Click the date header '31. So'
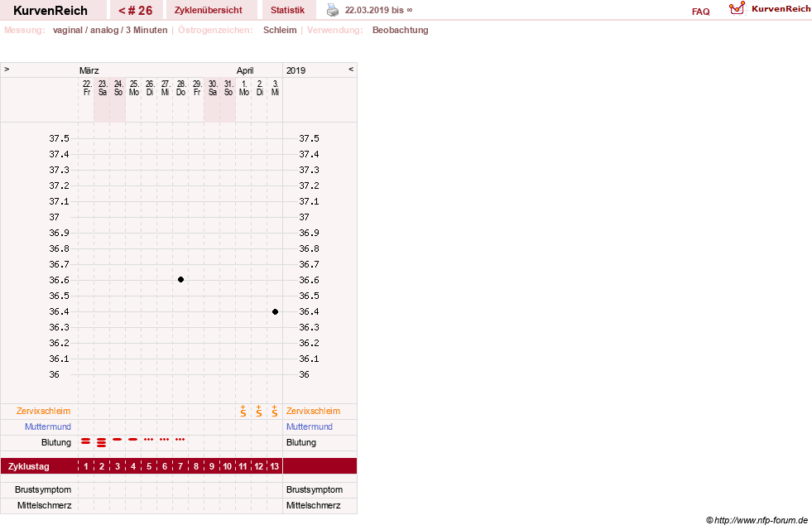 click(x=228, y=88)
